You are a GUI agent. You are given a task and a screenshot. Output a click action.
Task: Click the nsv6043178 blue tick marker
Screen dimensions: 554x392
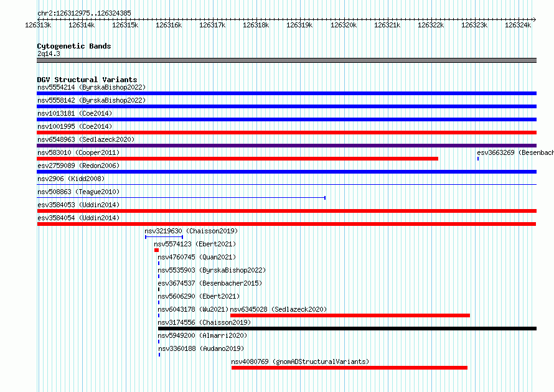[159, 315]
